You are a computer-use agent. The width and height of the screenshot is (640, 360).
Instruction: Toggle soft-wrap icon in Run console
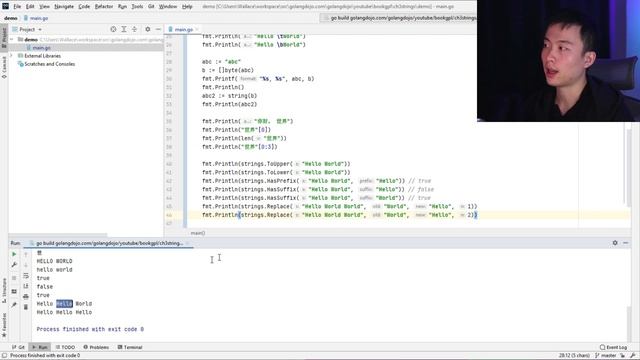(26, 276)
